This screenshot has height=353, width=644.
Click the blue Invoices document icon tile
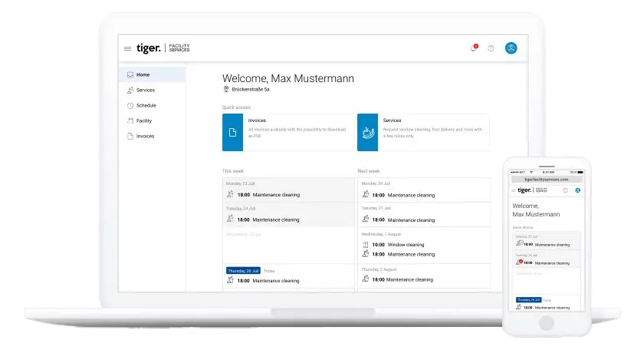[x=233, y=133]
